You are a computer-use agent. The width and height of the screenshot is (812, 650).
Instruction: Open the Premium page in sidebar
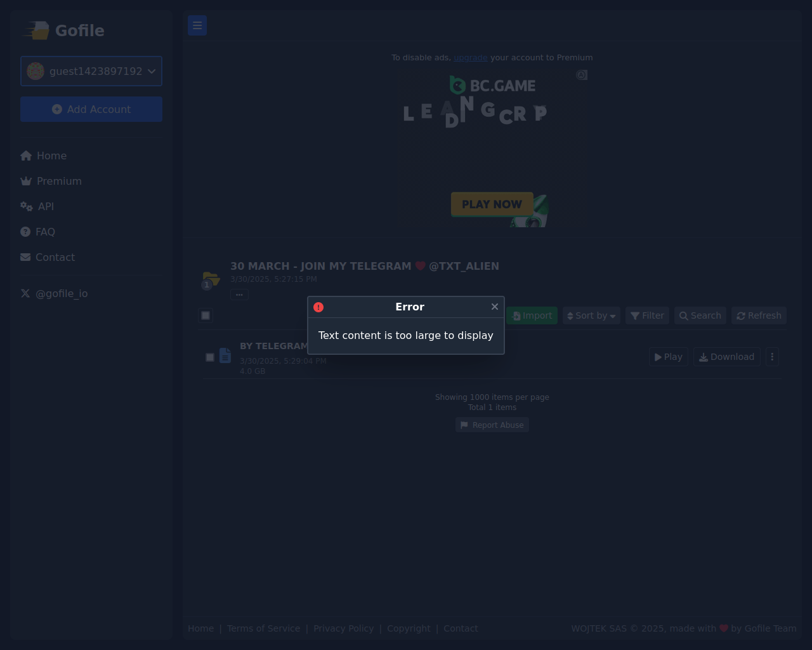click(x=51, y=181)
